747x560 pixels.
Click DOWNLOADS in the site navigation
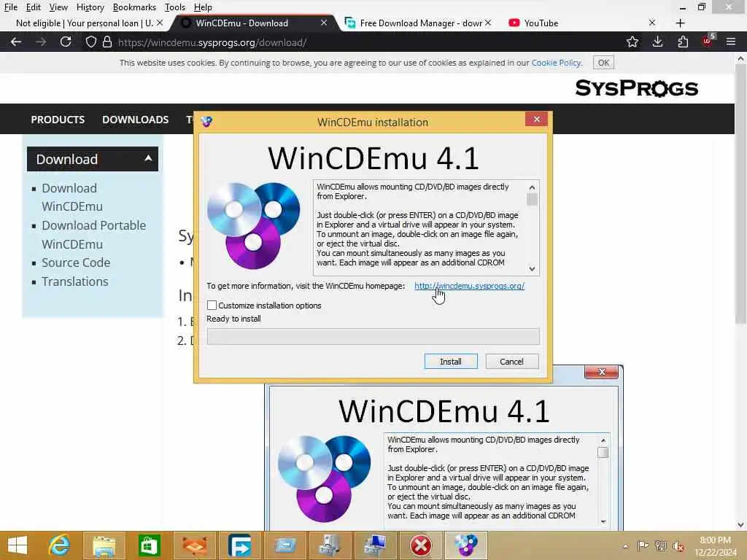(135, 119)
